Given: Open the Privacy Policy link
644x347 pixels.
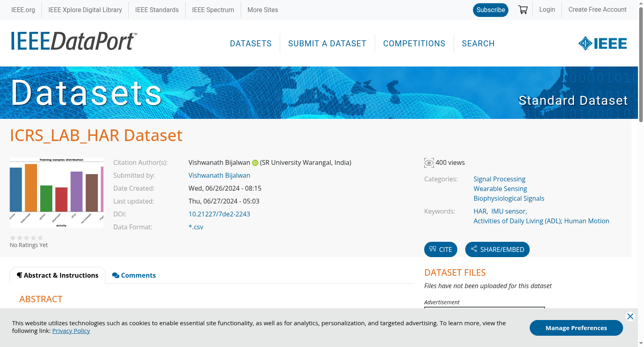Looking at the screenshot, I should point(71,331).
